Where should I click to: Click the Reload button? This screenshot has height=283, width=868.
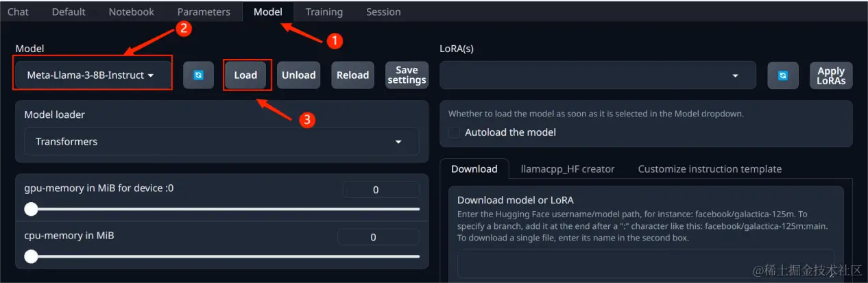tap(353, 75)
